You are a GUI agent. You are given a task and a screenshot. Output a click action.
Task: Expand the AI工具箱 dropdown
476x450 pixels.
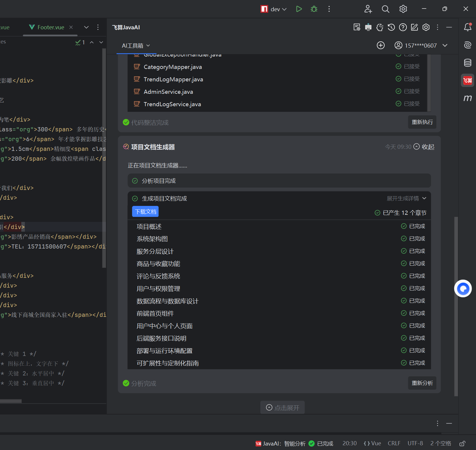(x=148, y=46)
